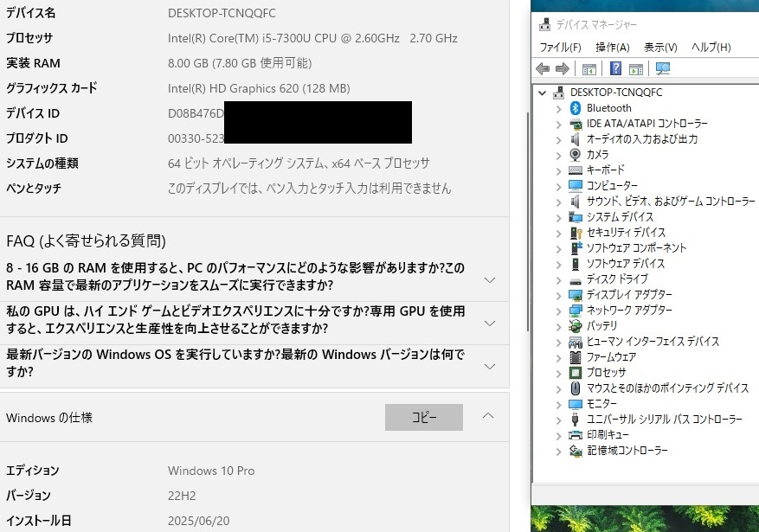The image size is (759, 532).
Task: Click the ヒューマン インターフェイス デバイス icon
Action: 575,342
